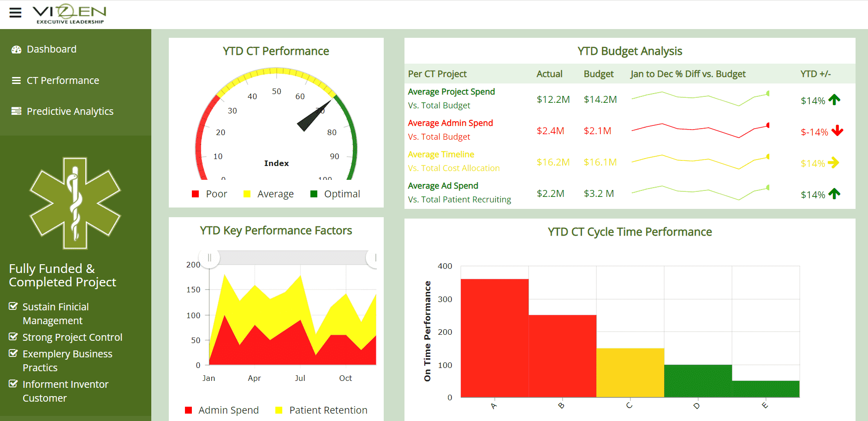Toggle Informent Inventor Customer checkbox

pos(13,384)
